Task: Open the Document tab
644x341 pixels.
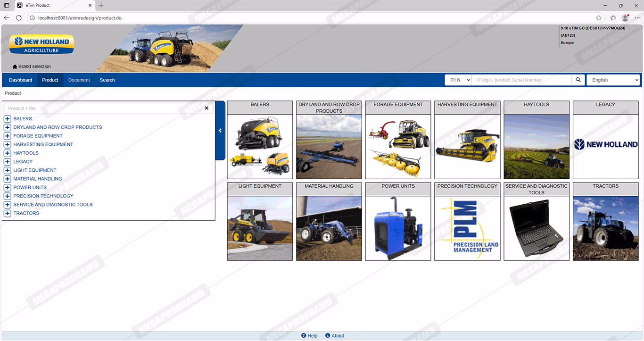Action: pyautogui.click(x=79, y=80)
